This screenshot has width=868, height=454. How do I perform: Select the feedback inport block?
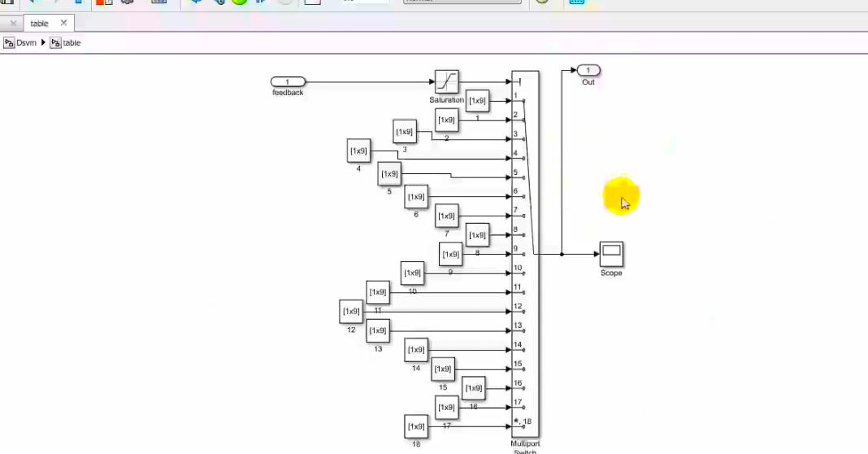(288, 81)
